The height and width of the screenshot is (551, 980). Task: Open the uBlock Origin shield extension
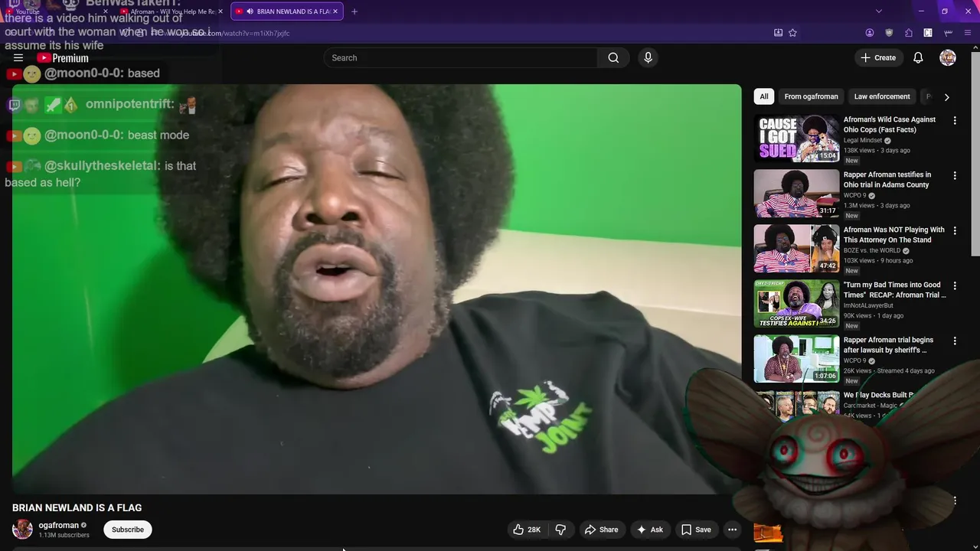(x=889, y=33)
